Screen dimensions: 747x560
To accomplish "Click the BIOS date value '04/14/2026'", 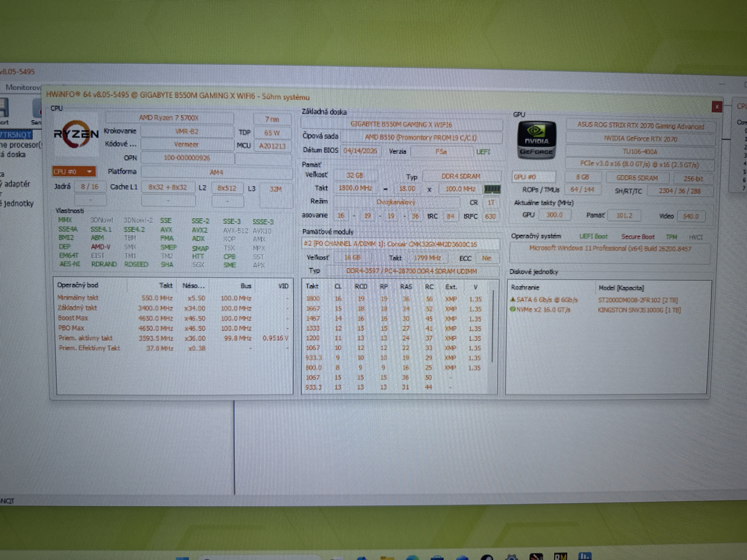I will click(x=360, y=151).
